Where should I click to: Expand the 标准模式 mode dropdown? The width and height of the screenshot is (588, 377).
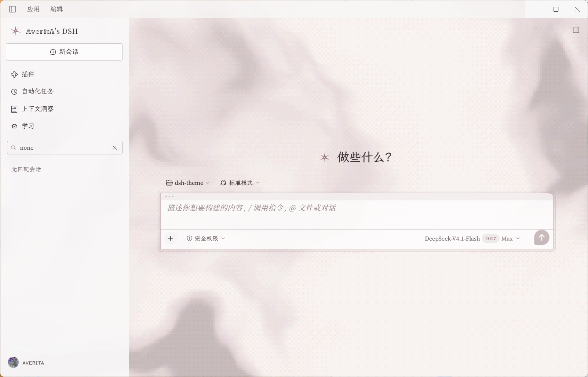(x=240, y=183)
